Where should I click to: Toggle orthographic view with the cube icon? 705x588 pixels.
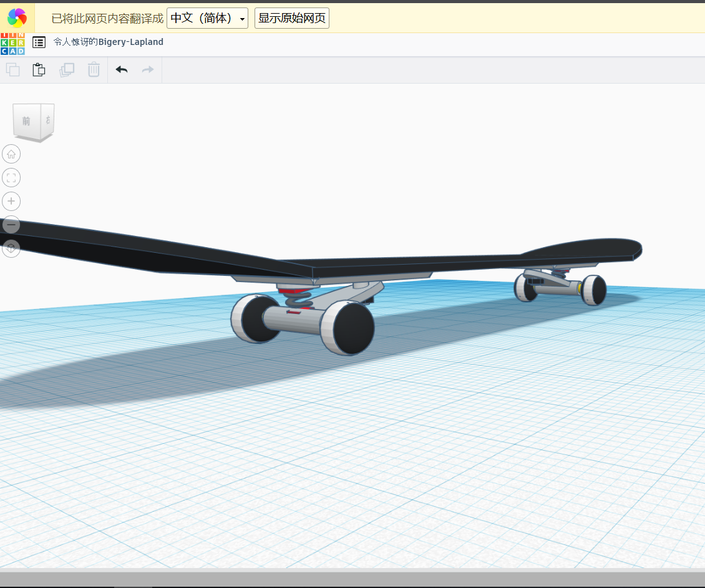(x=11, y=248)
